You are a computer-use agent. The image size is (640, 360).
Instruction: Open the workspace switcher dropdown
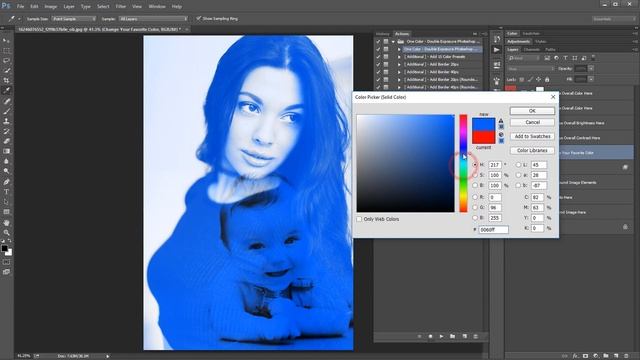point(614,19)
